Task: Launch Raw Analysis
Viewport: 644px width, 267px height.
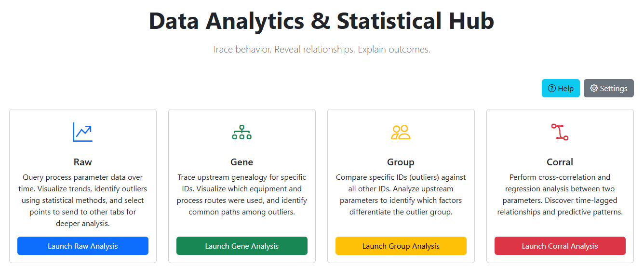Action: (x=83, y=246)
